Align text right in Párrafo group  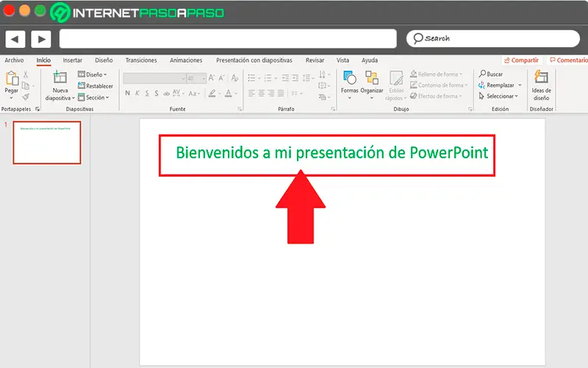[x=271, y=93]
